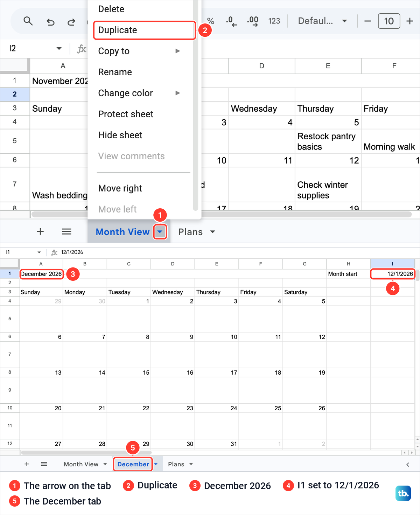Click the context menu vertical scrollbar
This screenshot has height=515, width=420.
pos(195,105)
